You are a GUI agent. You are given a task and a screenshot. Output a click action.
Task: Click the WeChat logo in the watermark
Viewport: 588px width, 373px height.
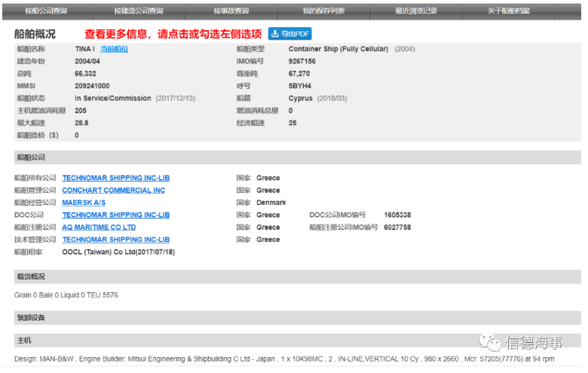[492, 344]
